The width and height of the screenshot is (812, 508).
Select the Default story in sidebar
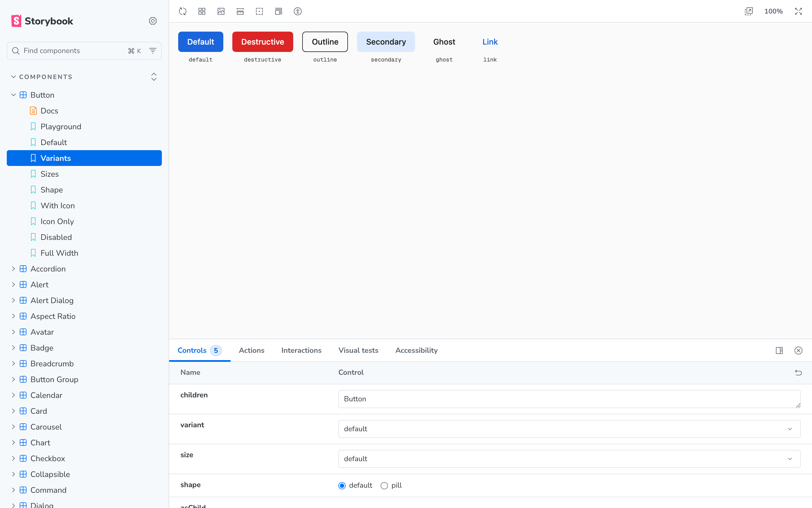[84, 142]
